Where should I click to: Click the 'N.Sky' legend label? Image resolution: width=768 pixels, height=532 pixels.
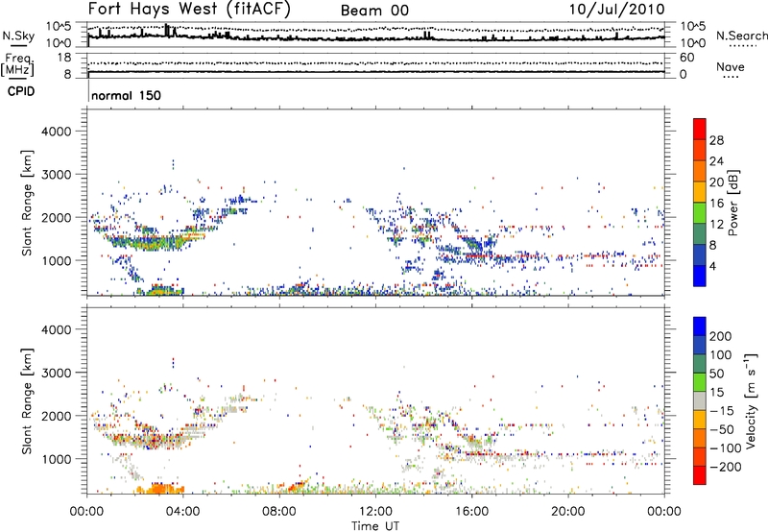click(x=18, y=36)
